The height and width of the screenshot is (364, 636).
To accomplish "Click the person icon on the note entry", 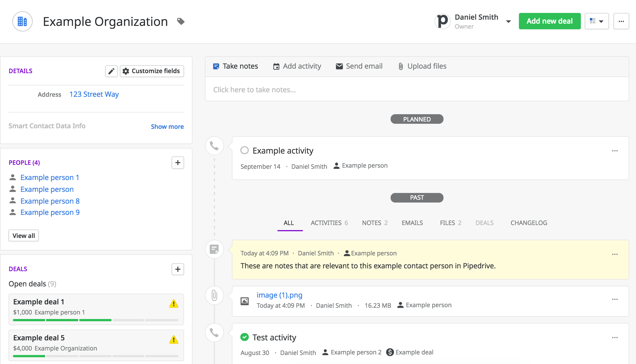I will 347,253.
